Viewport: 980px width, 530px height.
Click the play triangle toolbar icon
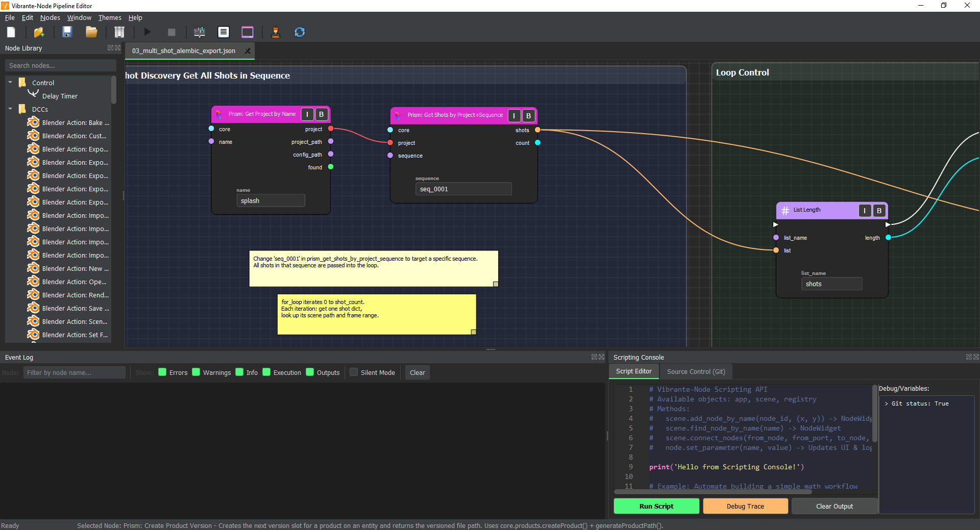pos(147,32)
